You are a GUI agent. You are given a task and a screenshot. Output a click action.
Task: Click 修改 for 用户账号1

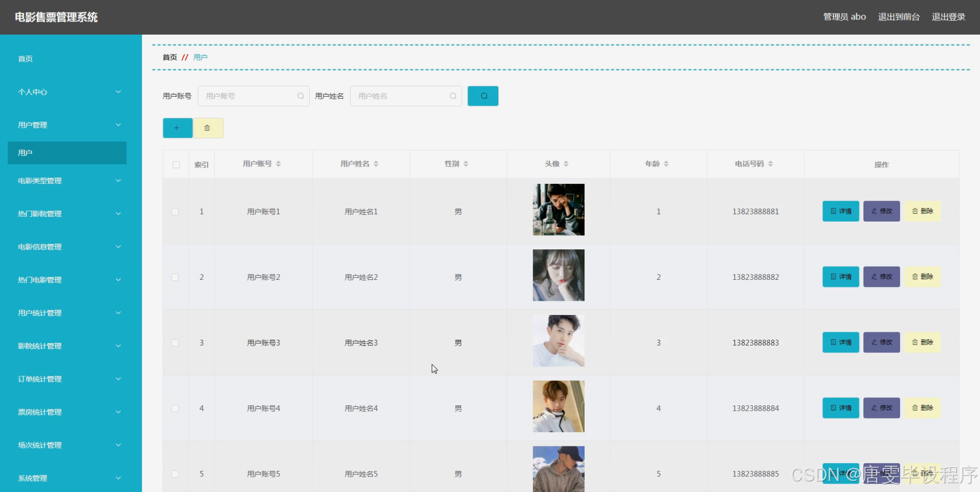(882, 211)
